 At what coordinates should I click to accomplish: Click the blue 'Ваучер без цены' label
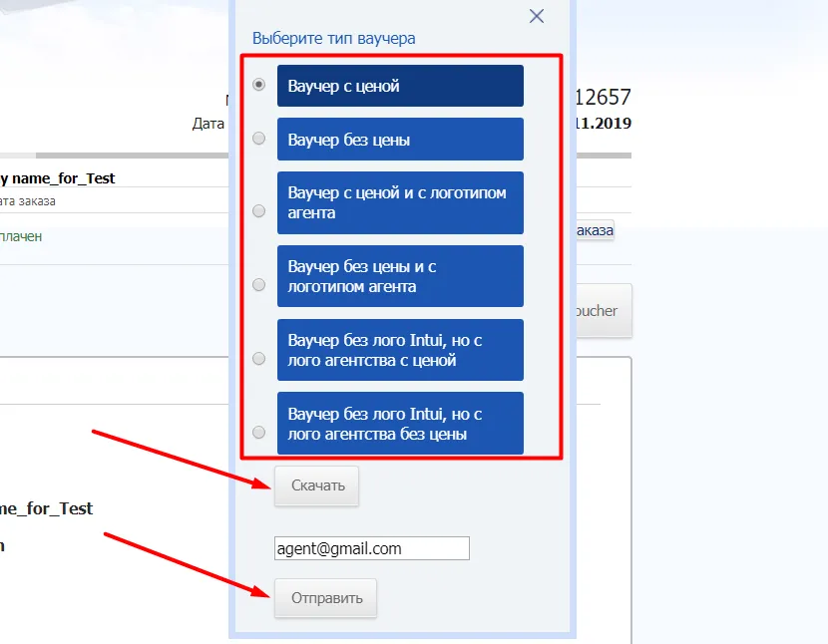pyautogui.click(x=400, y=140)
